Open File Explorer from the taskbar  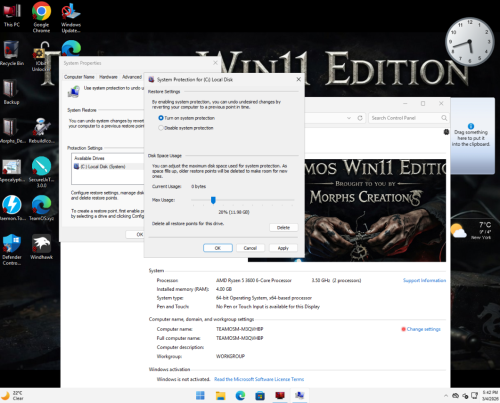(x=220, y=395)
